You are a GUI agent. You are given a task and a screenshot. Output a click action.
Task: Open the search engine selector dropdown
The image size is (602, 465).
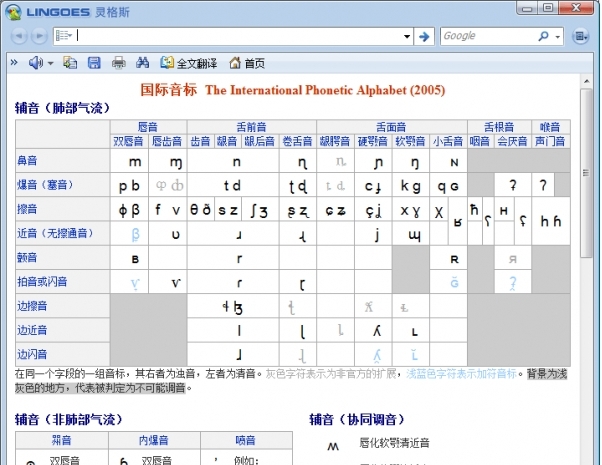(x=557, y=36)
